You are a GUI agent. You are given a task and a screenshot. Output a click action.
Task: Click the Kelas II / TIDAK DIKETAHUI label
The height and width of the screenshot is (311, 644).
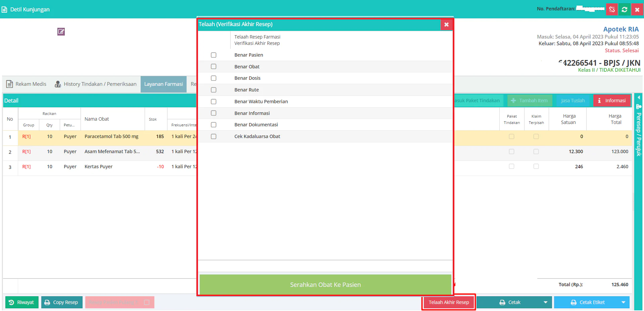pos(609,70)
